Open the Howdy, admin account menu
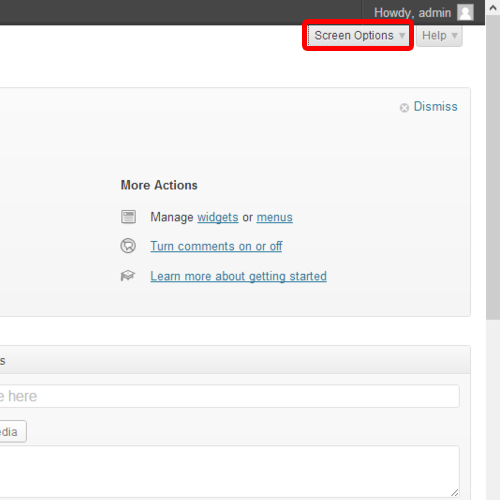The image size is (500, 500). (x=424, y=13)
